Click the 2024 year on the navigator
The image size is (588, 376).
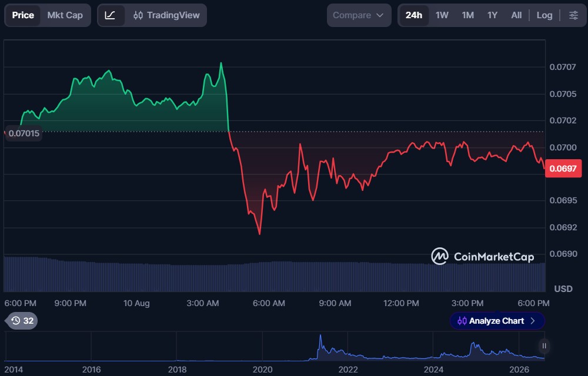point(433,370)
